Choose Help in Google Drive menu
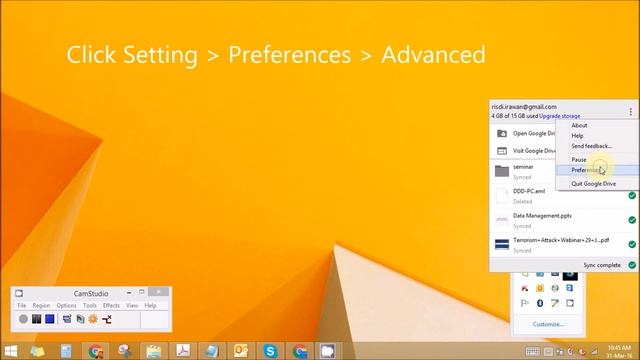 pos(598,136)
